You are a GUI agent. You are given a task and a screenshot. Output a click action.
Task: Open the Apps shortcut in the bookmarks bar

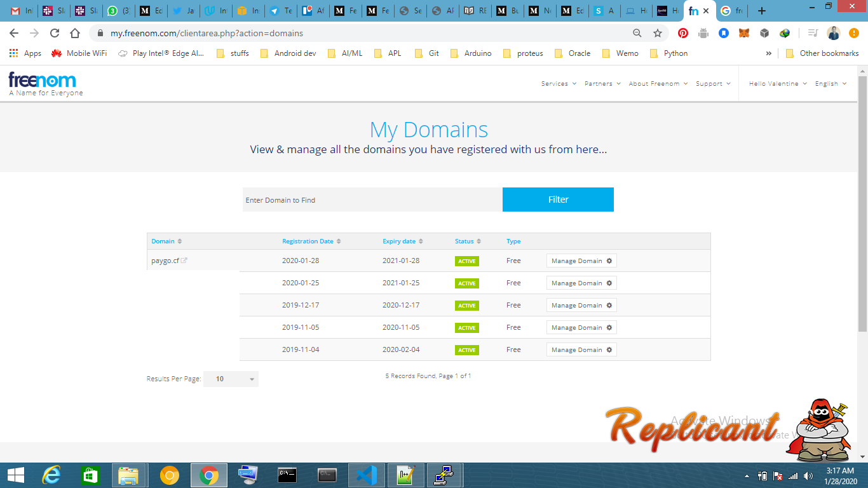(25, 53)
